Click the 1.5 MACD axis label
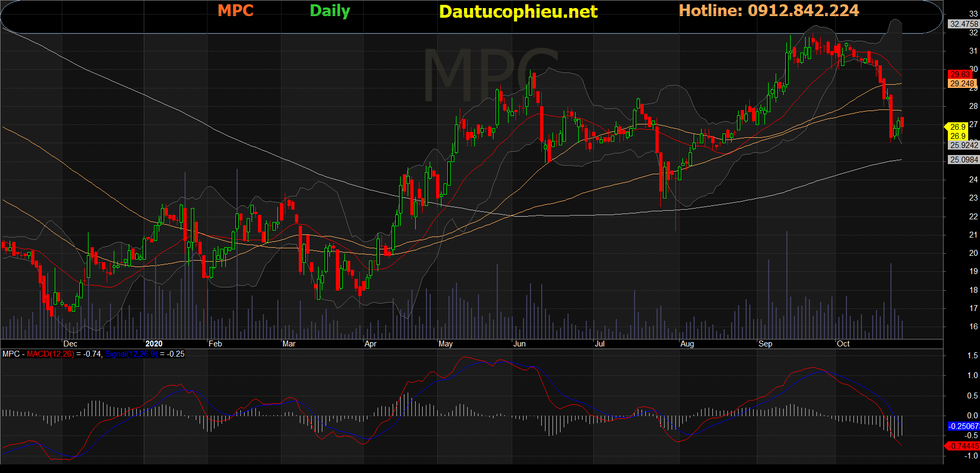Screen dimensions: 980x473 (972, 356)
